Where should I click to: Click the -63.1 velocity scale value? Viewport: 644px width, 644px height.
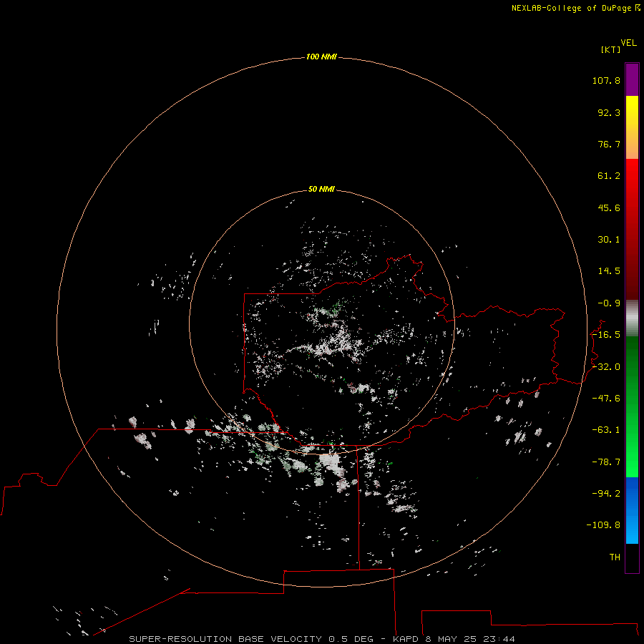point(606,430)
